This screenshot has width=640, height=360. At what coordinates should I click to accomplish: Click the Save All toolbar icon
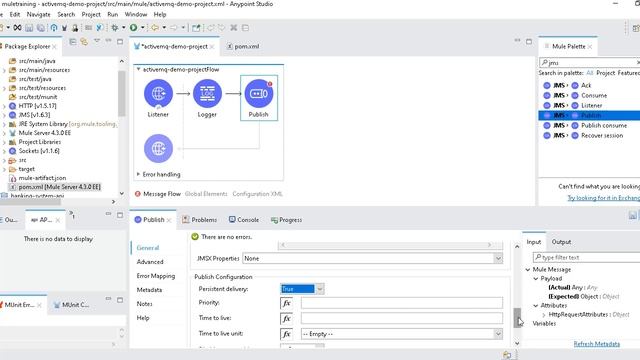point(41,28)
